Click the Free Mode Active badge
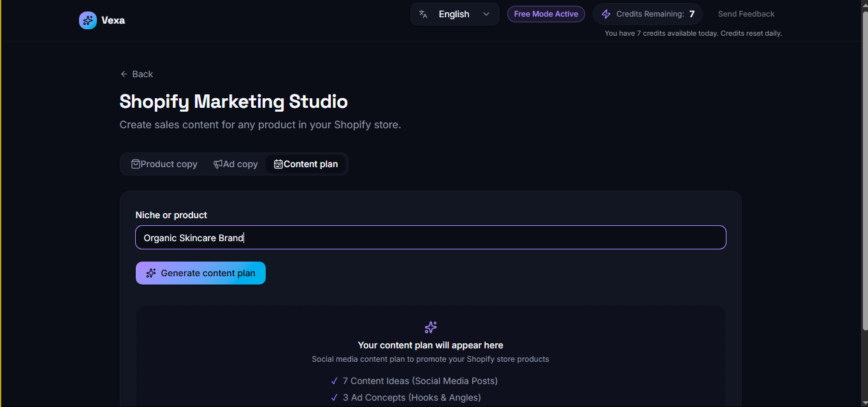The image size is (868, 407). [546, 14]
